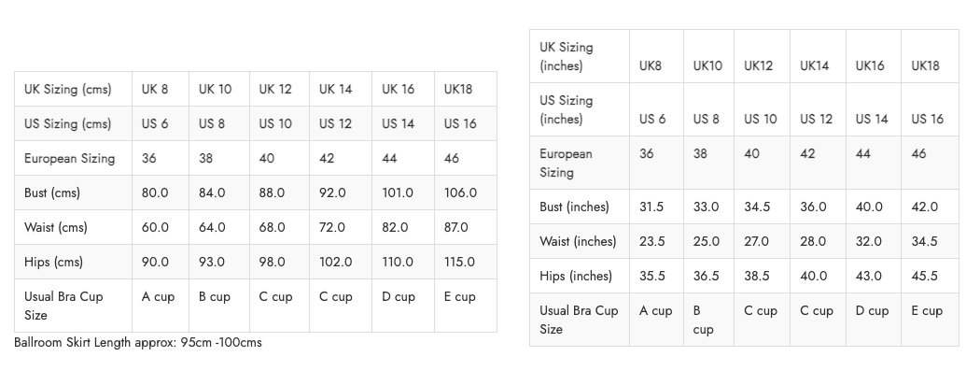
Task: Select D cup in the cms table
Action: click(x=399, y=296)
